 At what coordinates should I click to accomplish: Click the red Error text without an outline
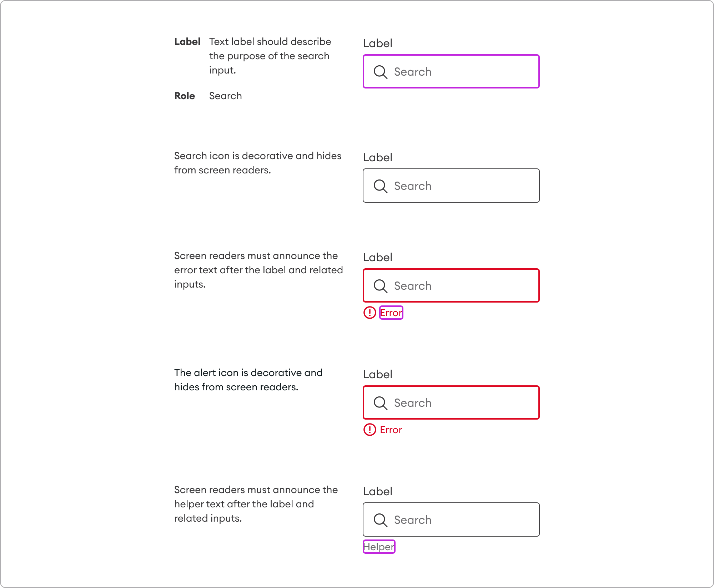click(391, 430)
